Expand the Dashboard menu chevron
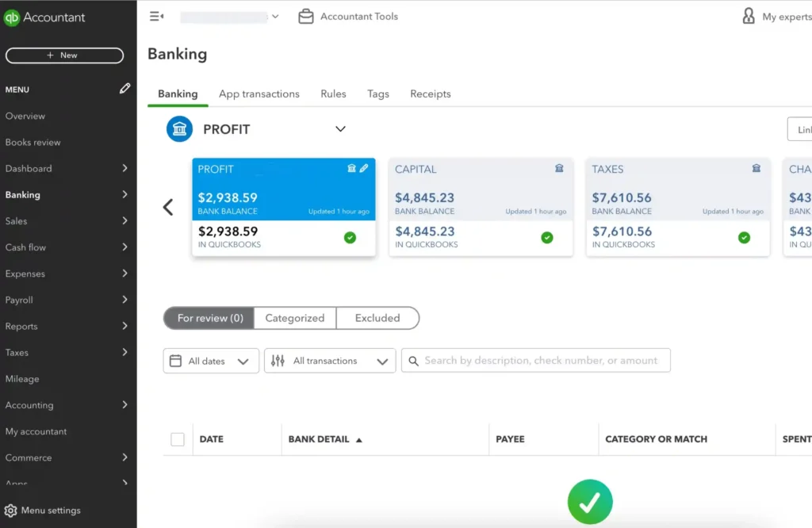 (124, 168)
